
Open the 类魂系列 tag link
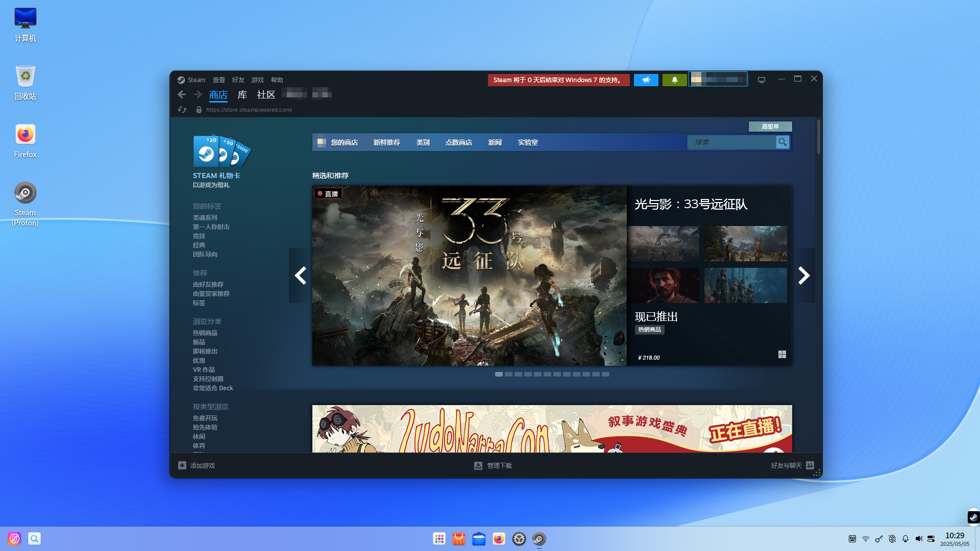[205, 218]
